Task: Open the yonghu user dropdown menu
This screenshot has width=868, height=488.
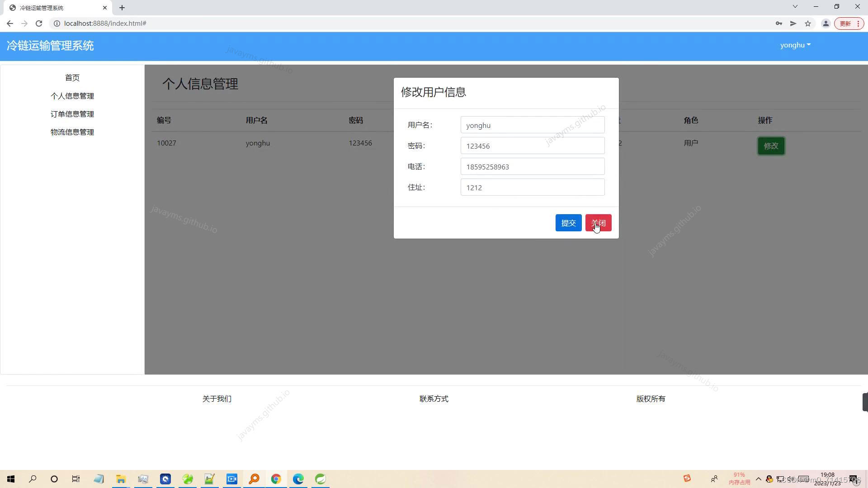Action: (795, 45)
